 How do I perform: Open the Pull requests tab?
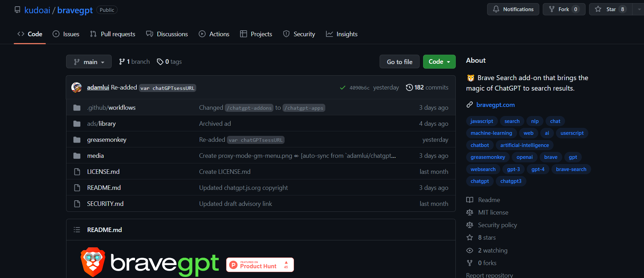[x=112, y=34]
